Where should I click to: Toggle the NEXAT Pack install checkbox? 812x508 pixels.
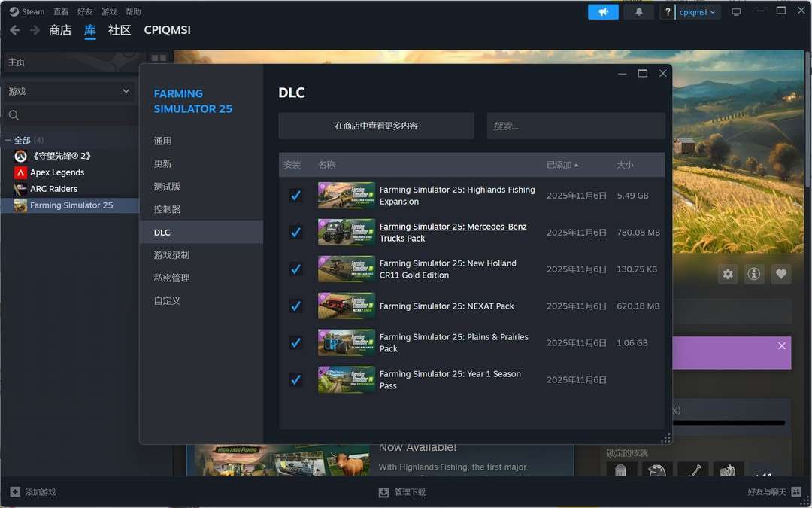295,306
